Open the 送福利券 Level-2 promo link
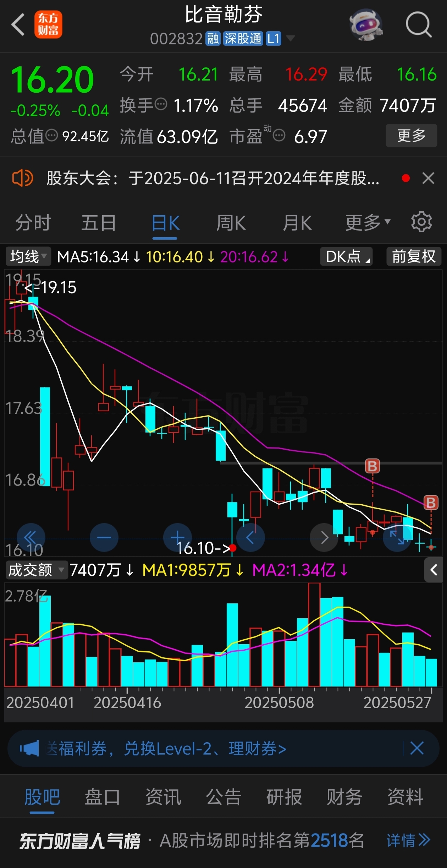The image size is (447, 868). [167, 748]
